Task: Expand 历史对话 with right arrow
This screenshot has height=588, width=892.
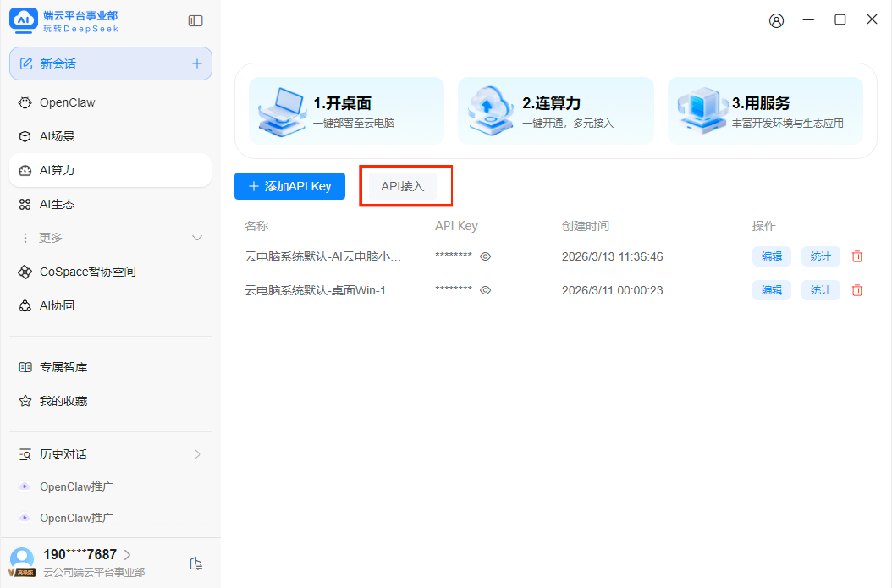Action: (197, 454)
